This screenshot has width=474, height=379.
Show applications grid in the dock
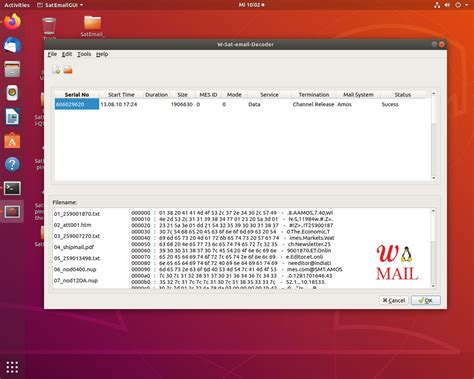point(12,367)
